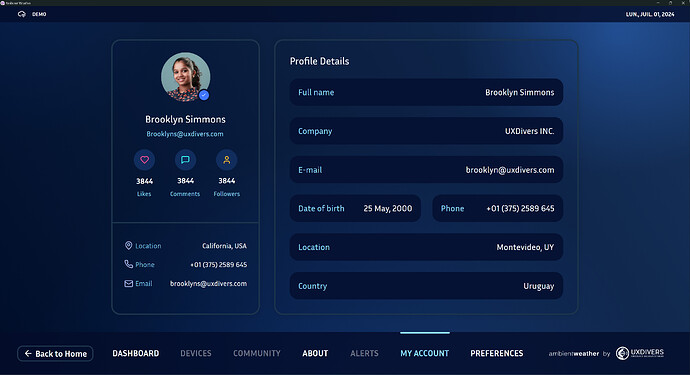Click the 3844 Followers count
Viewport: 690px width, 375px height.
(x=227, y=181)
